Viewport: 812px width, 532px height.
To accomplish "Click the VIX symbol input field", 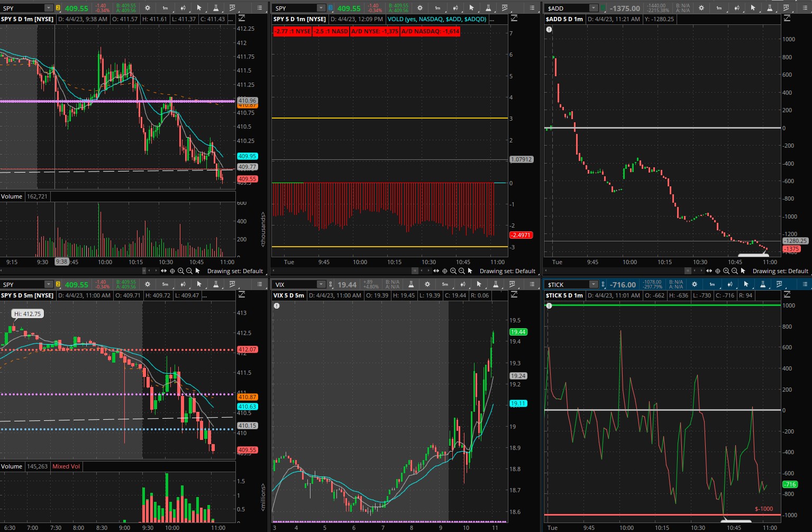I will pos(295,284).
